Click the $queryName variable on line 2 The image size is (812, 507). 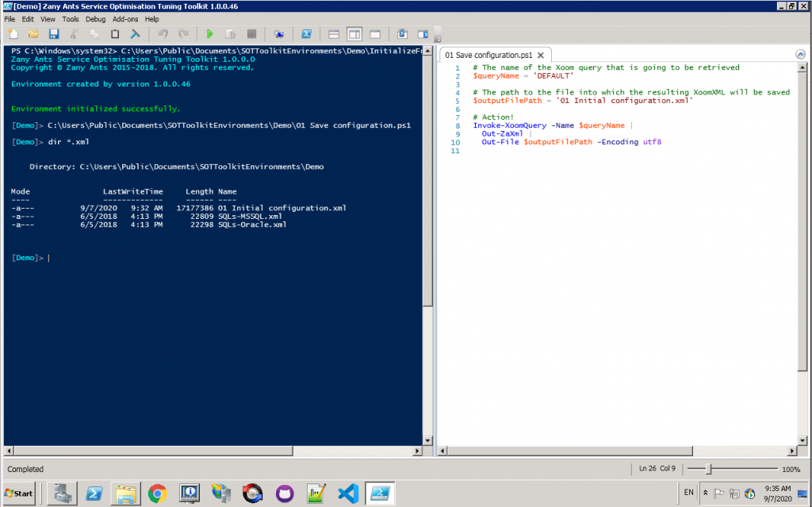click(496, 75)
